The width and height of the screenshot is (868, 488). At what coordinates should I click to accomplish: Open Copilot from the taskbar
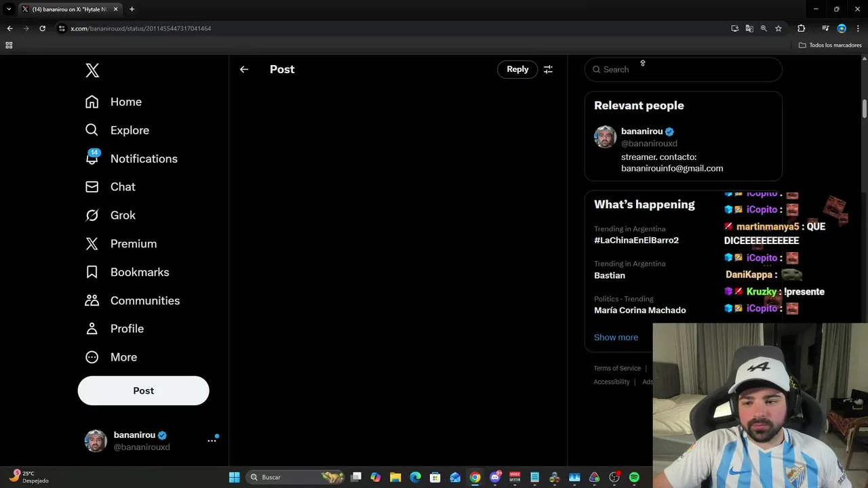376,477
